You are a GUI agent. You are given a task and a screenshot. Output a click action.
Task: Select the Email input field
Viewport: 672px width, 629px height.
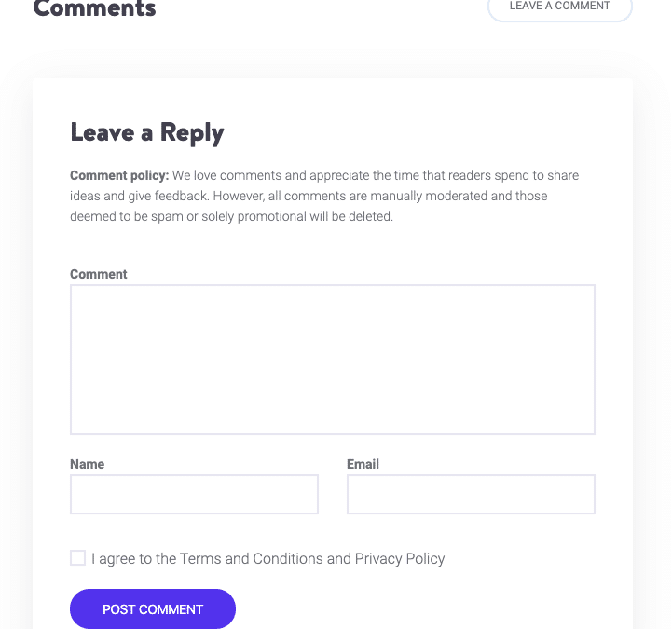(x=471, y=494)
